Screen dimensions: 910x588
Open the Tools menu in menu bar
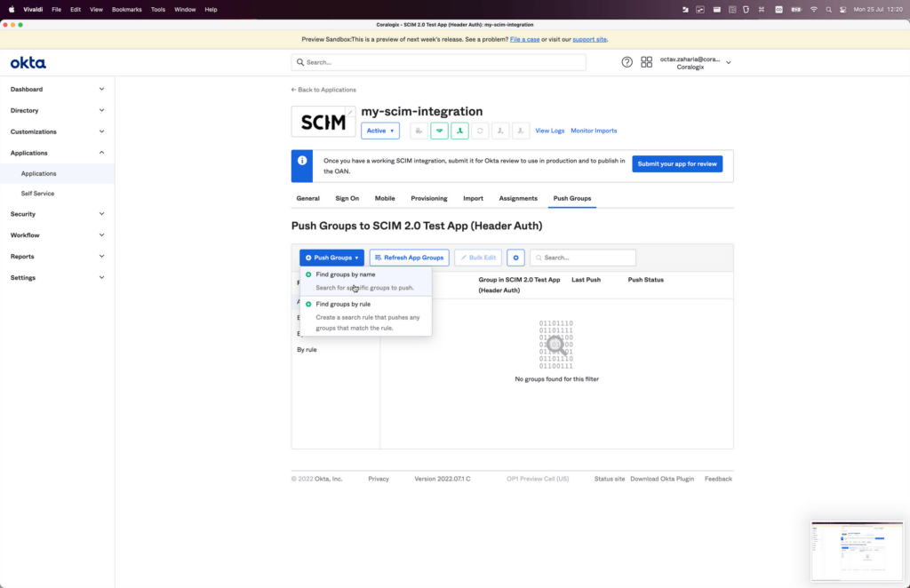(x=158, y=9)
